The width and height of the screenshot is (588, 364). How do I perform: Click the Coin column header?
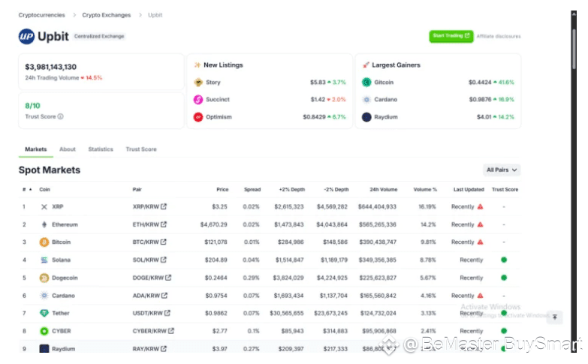44,189
